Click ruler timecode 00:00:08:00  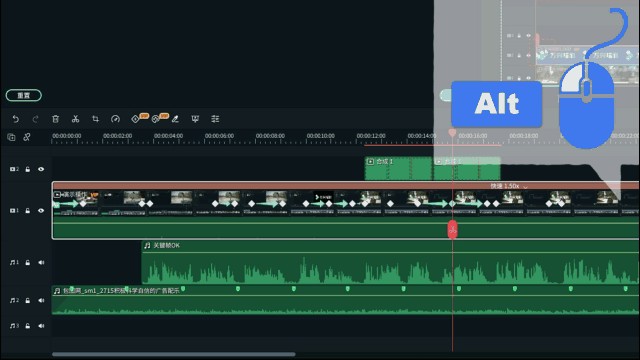click(270, 136)
